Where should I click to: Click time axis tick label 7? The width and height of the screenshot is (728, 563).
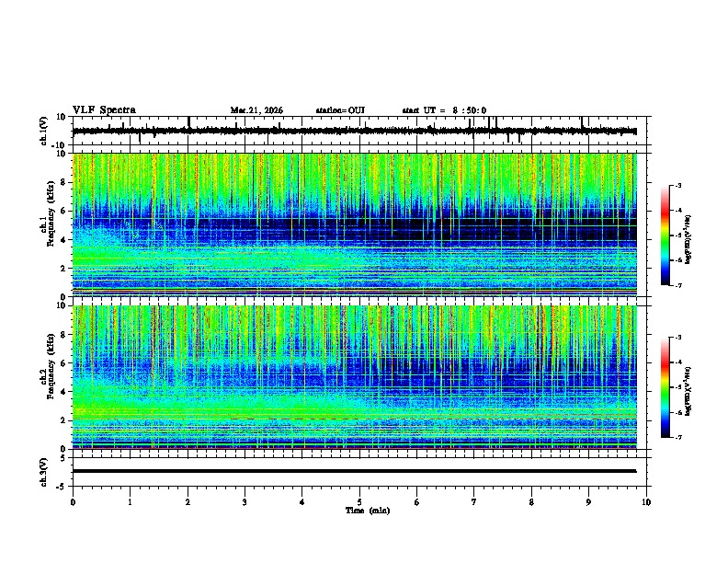pos(474,502)
